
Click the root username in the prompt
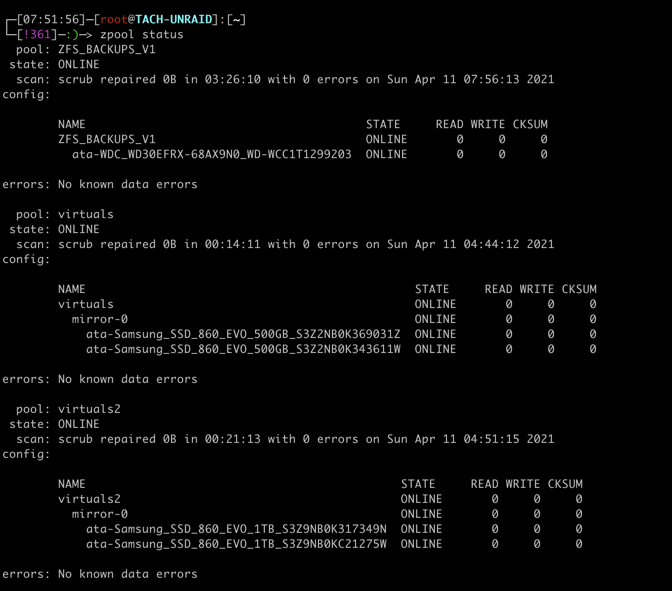(x=114, y=20)
